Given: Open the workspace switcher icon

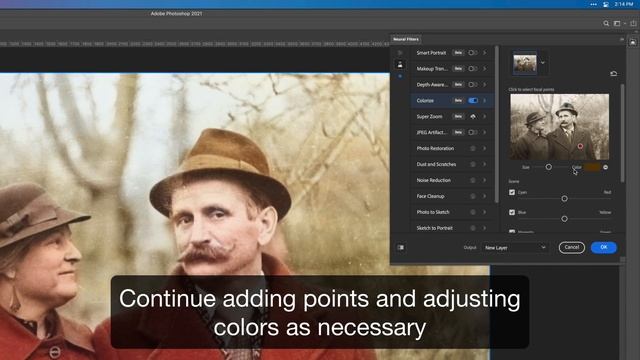Looking at the screenshot, I should point(617,24).
